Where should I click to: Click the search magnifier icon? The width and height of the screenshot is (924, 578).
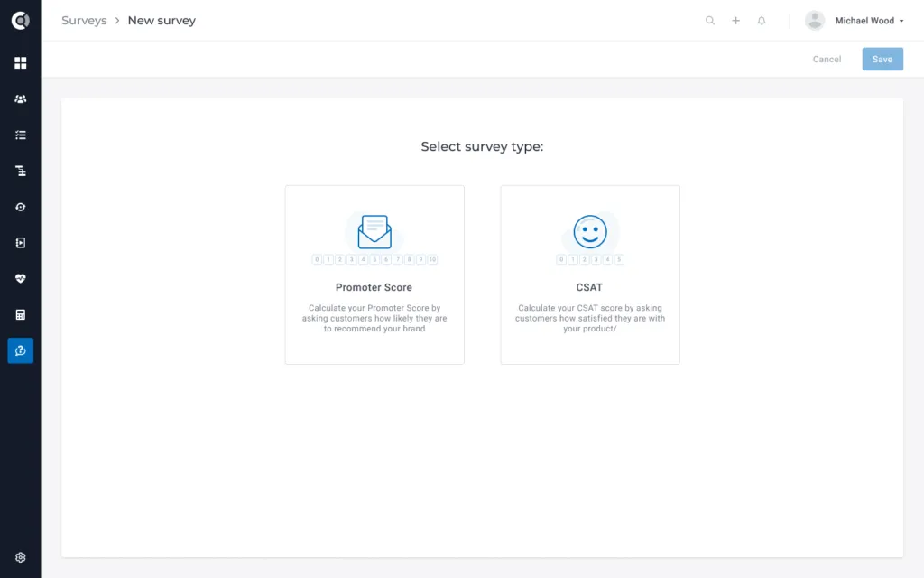(x=710, y=21)
